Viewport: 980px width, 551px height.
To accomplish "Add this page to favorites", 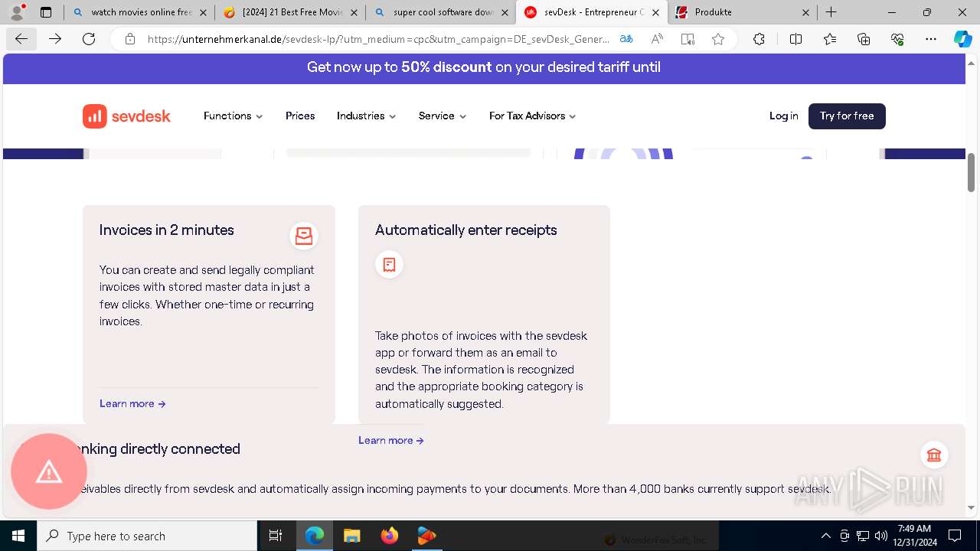I will pyautogui.click(x=718, y=39).
